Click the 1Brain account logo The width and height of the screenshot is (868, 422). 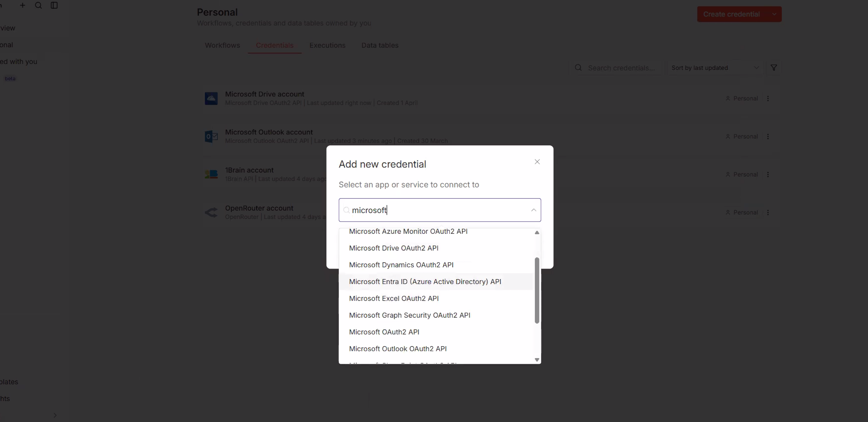[x=211, y=174]
